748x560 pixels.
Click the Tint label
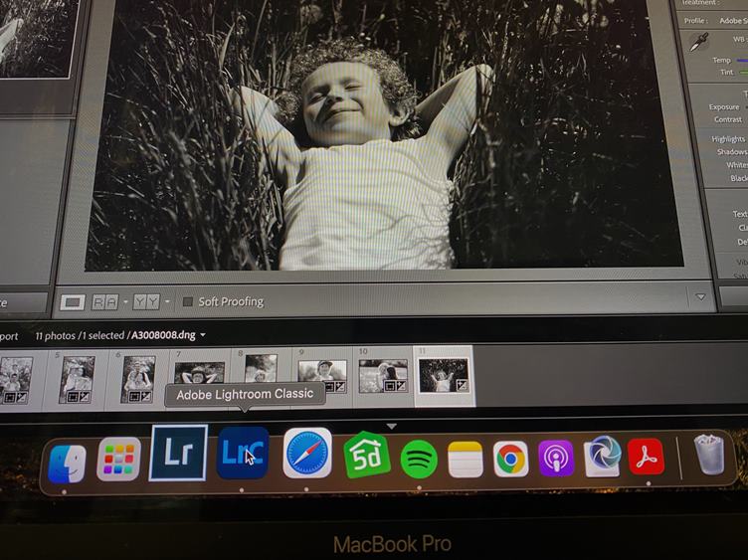(726, 72)
